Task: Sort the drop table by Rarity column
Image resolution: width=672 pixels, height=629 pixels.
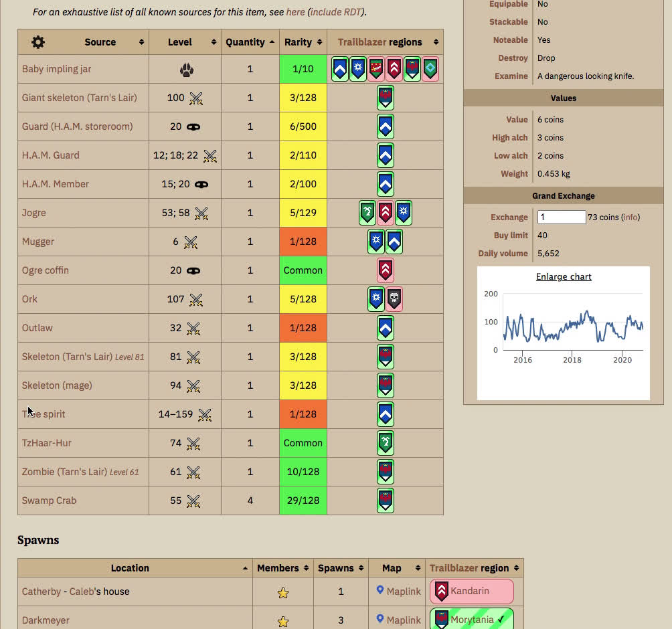Action: click(x=303, y=42)
